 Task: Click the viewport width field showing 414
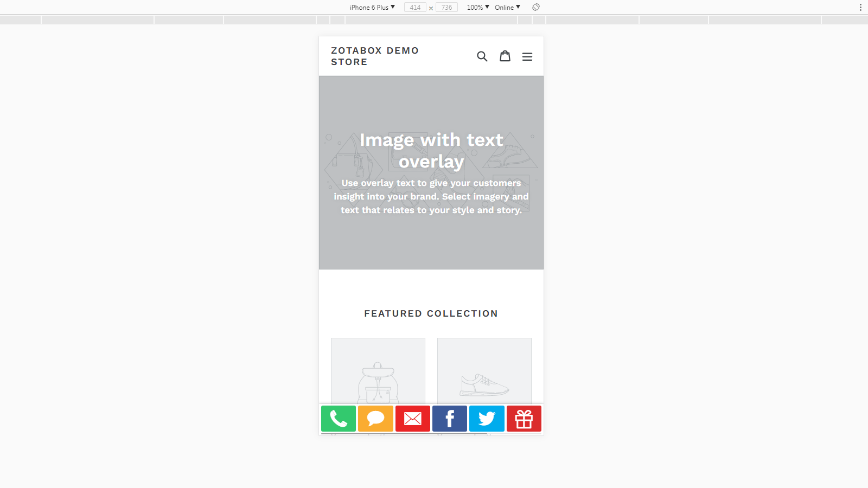tap(415, 7)
